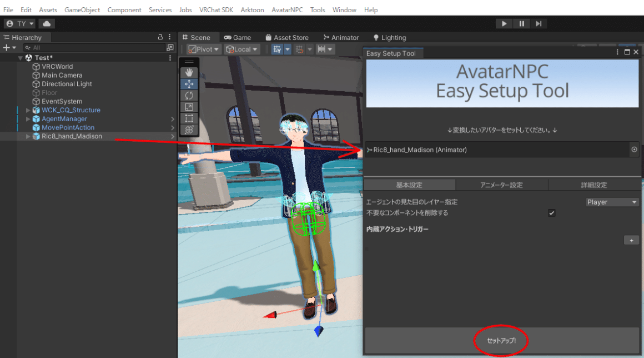The image size is (644, 358).
Task: Switch to the Animator tab
Action: click(341, 37)
